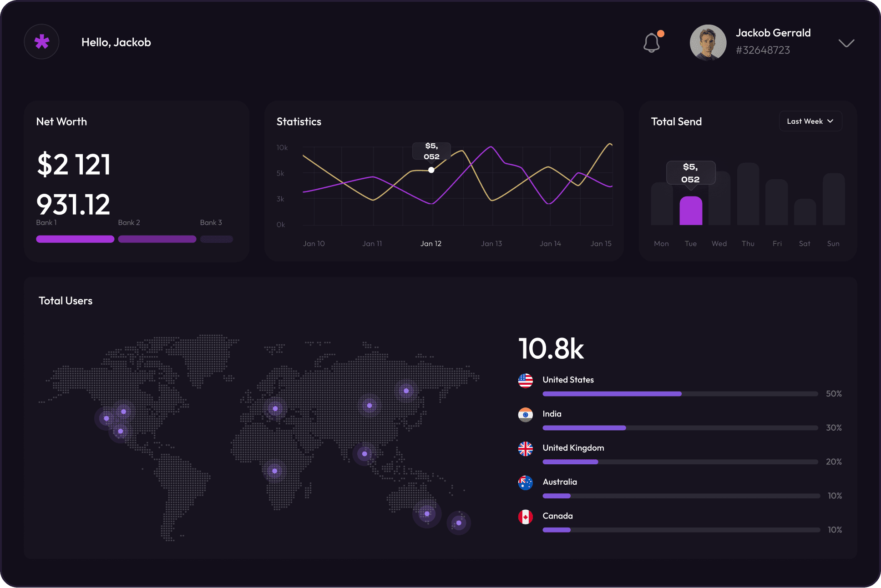881x588 pixels.
Task: Expand the profile menu chevron
Action: (846, 43)
